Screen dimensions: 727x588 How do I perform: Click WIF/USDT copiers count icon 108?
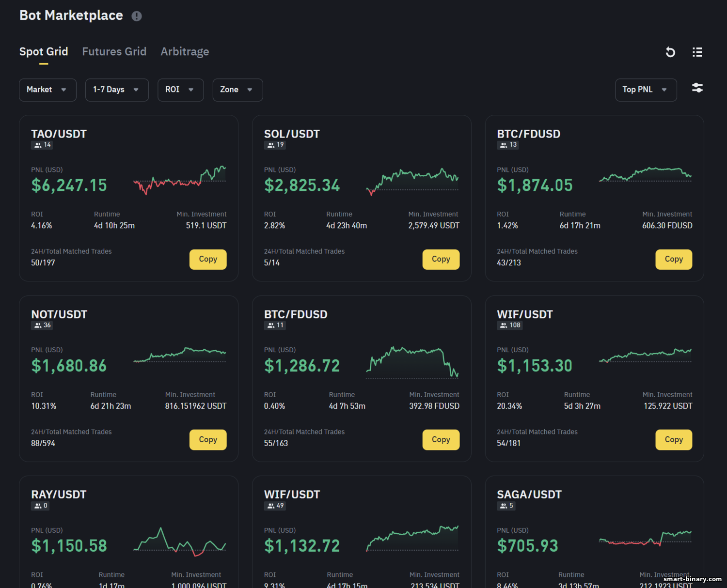coord(510,325)
